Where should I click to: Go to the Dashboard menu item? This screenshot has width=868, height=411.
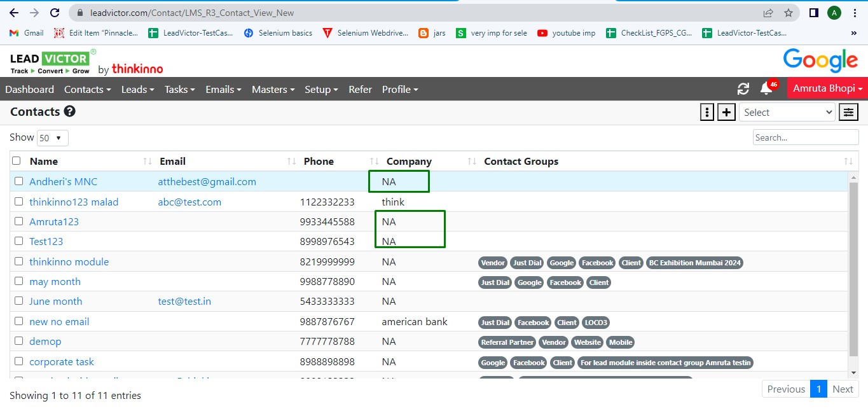pos(30,89)
